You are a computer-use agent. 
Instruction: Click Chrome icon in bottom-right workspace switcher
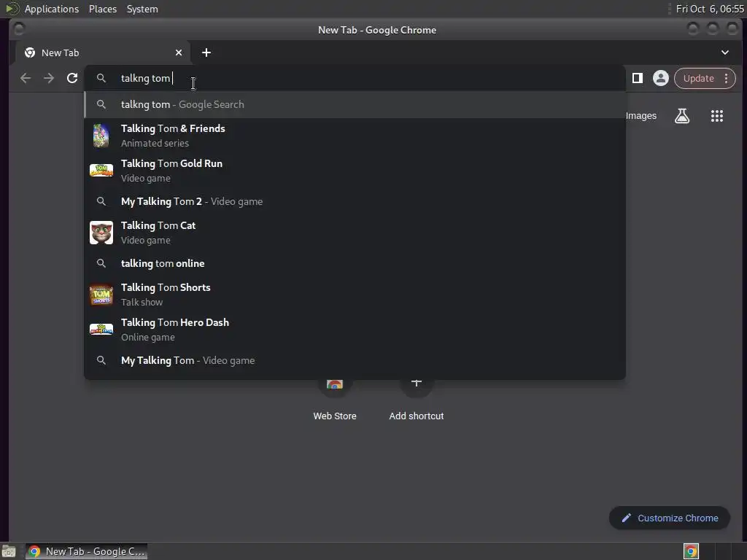(x=691, y=551)
